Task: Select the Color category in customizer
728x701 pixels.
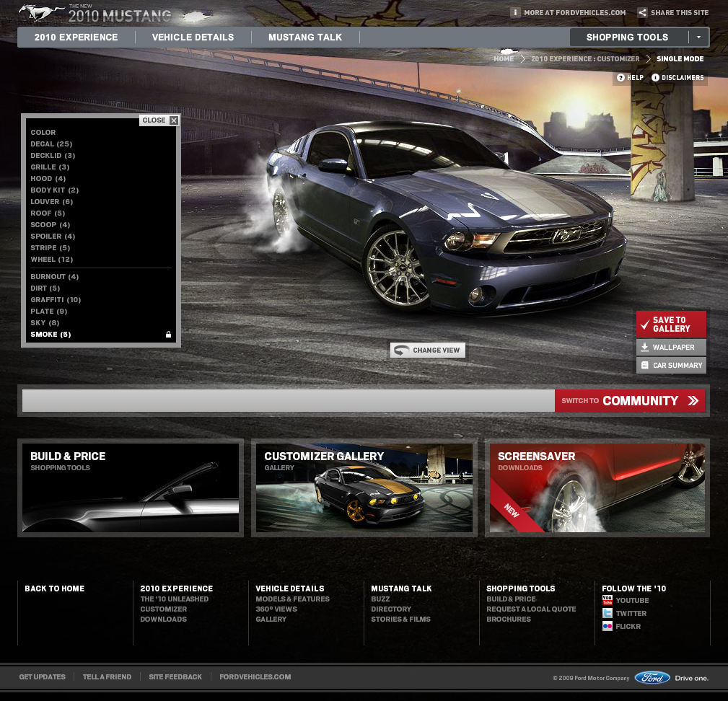Action: pyautogui.click(x=43, y=133)
